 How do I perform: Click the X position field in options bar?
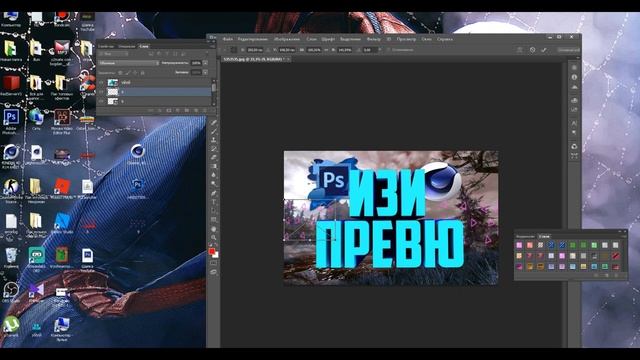255,50
